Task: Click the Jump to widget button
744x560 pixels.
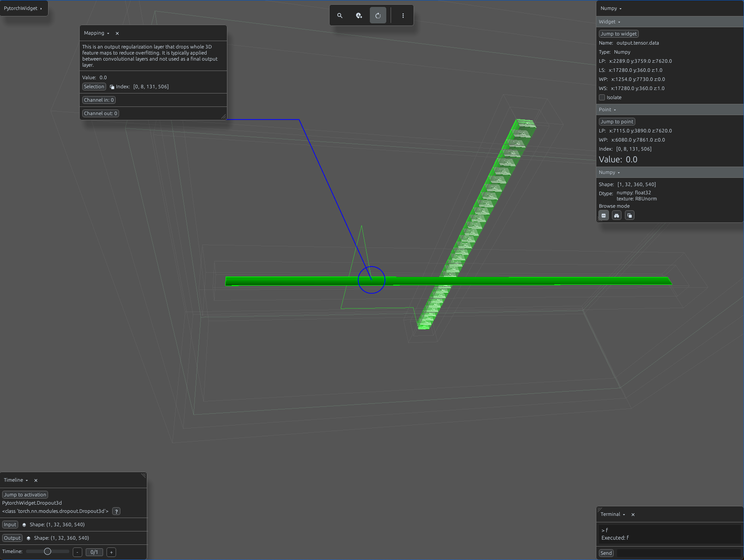Action: (x=618, y=34)
